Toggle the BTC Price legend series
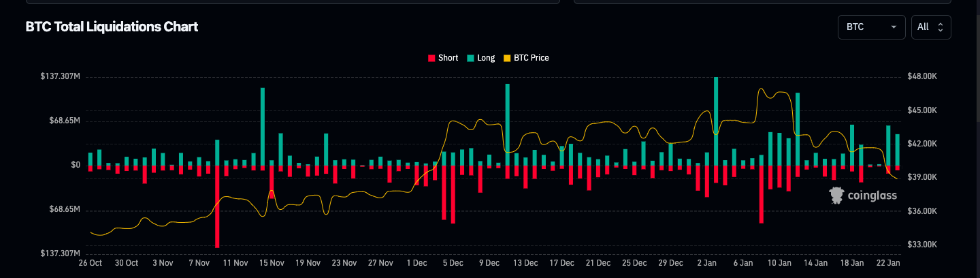 click(x=526, y=58)
